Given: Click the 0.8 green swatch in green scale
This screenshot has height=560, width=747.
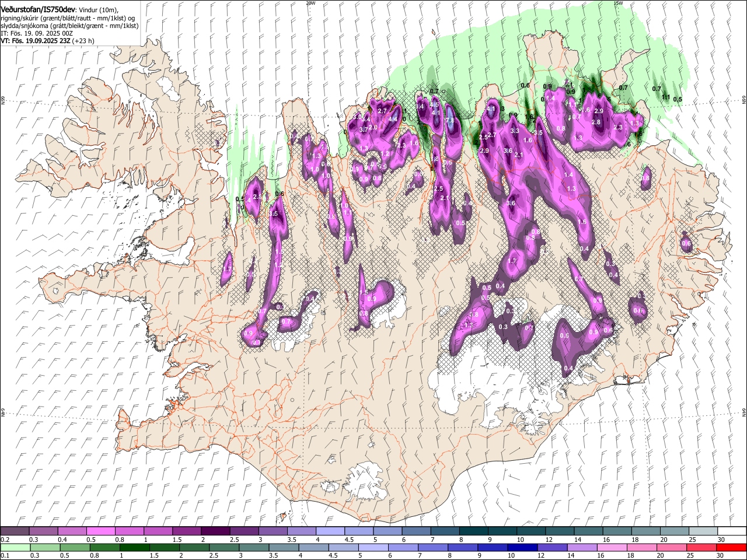Looking at the screenshot, I should click(104, 547).
